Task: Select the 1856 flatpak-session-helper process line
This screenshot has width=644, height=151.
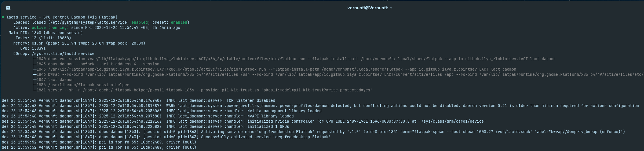Action: coord(83,85)
